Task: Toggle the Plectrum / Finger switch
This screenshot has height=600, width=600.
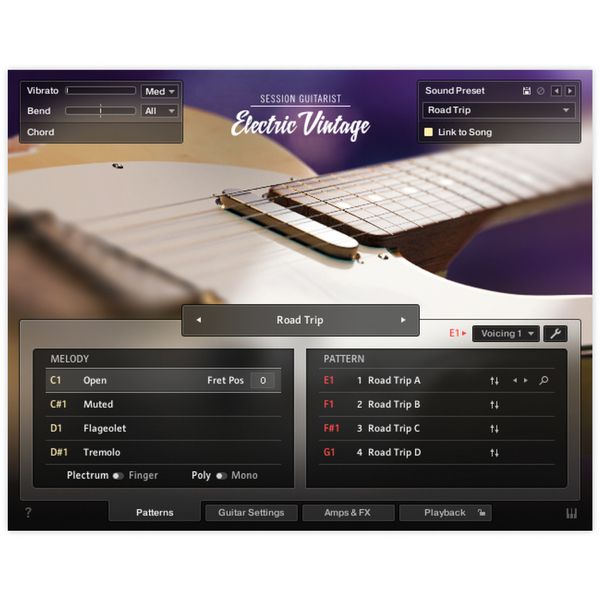Action: [118, 476]
